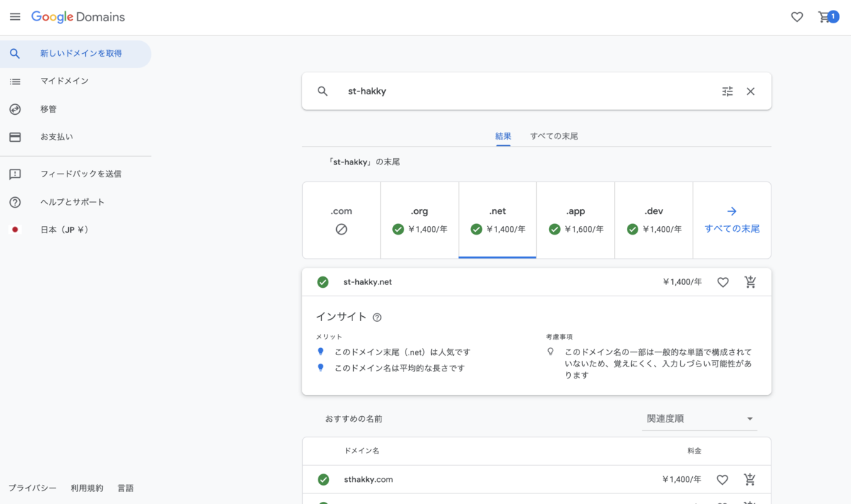Screen dimensions: 851x504
Task: Add st-hakky.net to cart
Action: (x=750, y=282)
